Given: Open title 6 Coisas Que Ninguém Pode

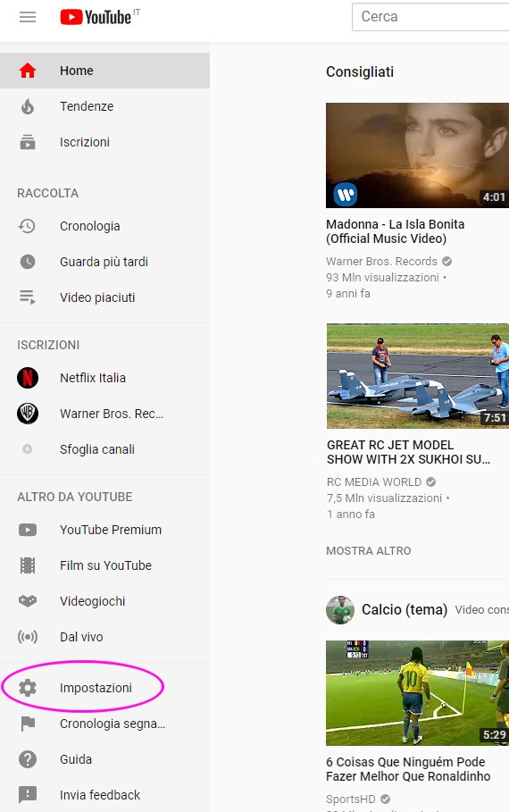Looking at the screenshot, I should tap(408, 769).
